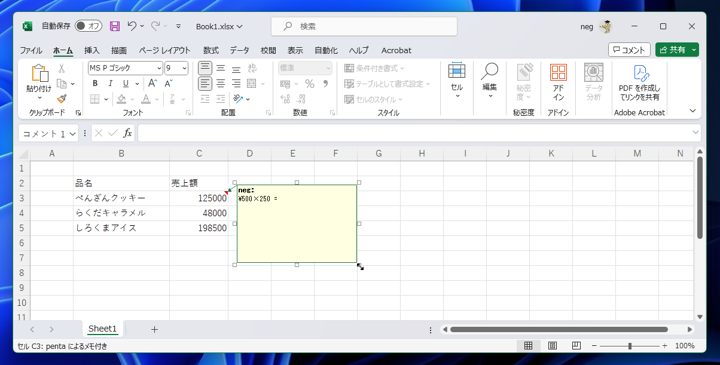
Task: Click the fx Insert Function icon
Action: [127, 133]
